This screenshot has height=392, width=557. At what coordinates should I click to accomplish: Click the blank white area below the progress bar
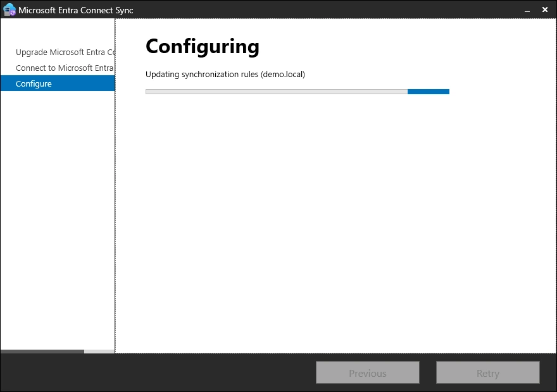(x=335, y=221)
